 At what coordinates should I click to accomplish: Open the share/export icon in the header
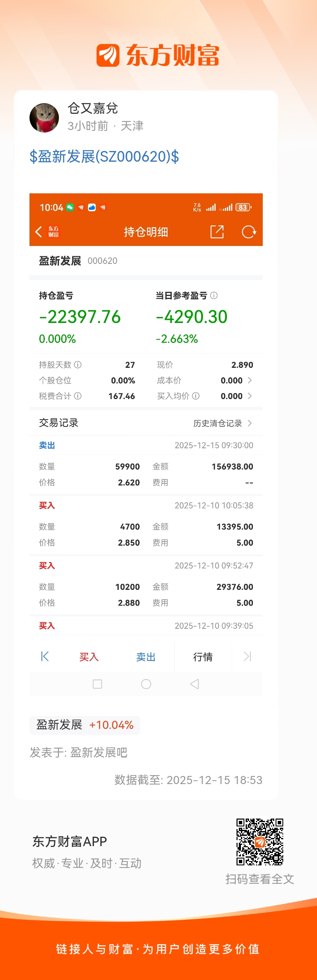click(x=217, y=232)
